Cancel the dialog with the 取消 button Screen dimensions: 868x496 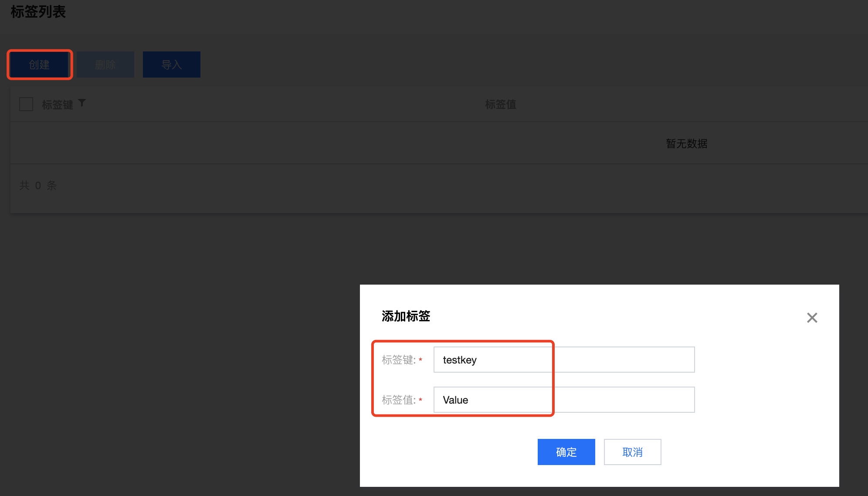point(633,452)
